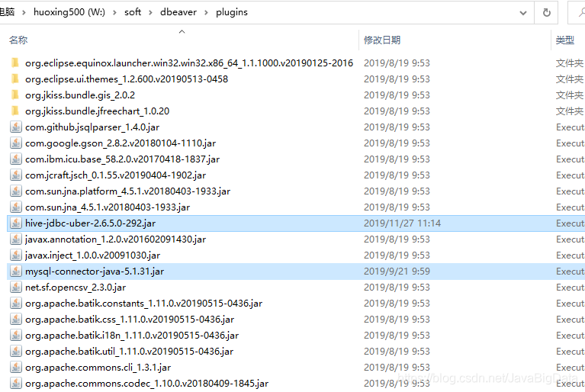
Task: Select file net.sf.opencsv_2.3.0.jar
Action: pos(76,288)
